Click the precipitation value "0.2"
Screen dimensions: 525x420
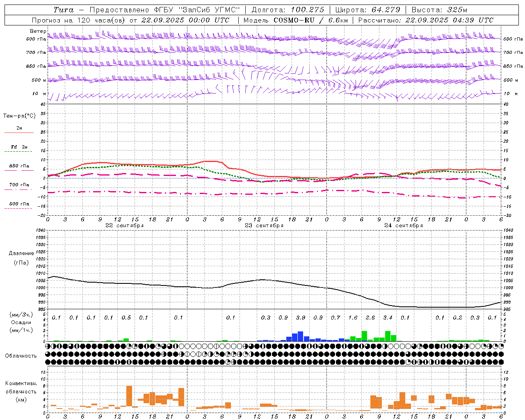tap(457, 318)
